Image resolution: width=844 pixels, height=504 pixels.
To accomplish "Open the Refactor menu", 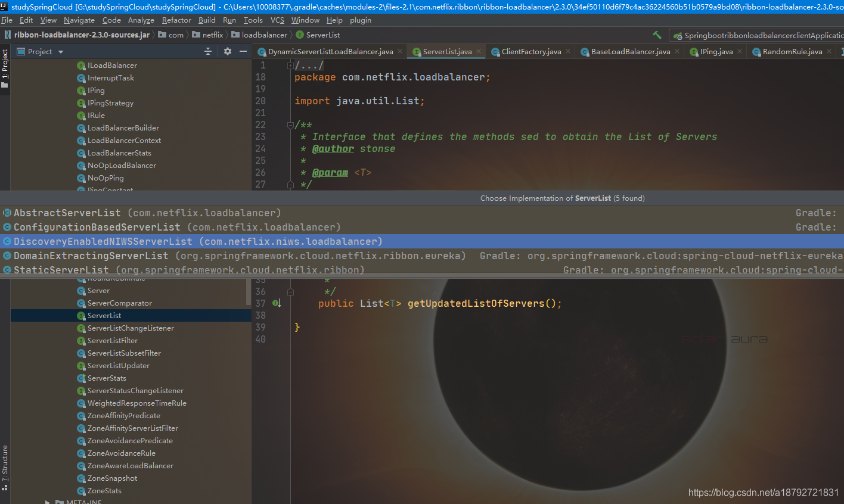I will point(177,20).
